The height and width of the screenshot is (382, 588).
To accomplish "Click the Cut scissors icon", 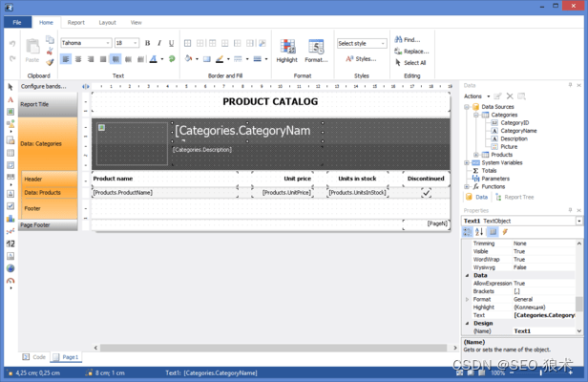I will (50, 51).
